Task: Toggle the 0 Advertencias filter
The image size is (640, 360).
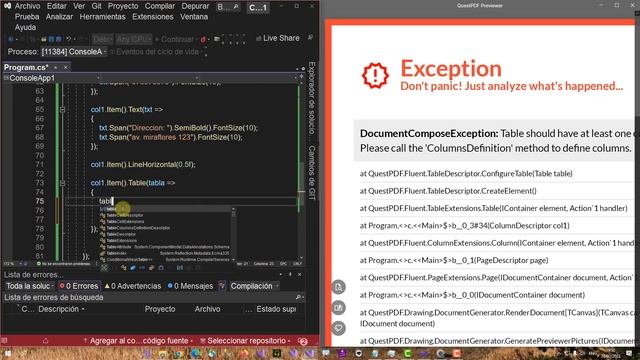Action: pos(133,286)
